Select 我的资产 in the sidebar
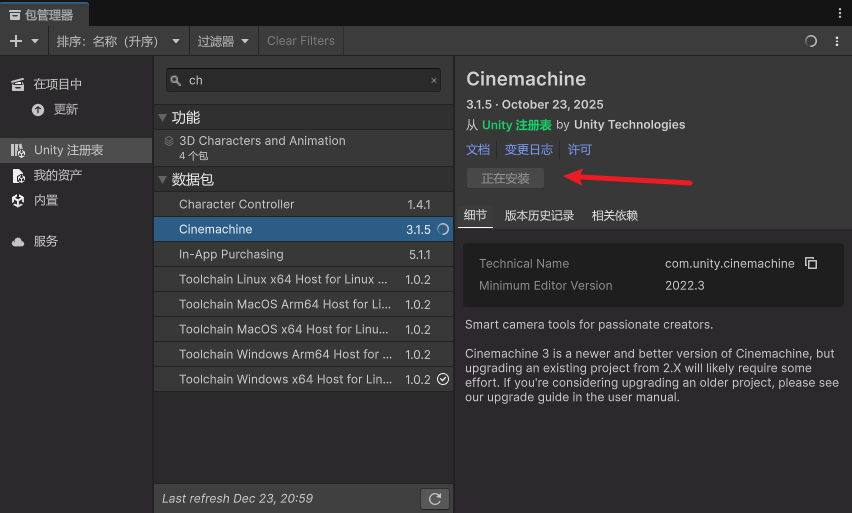852x513 pixels. tap(76, 176)
